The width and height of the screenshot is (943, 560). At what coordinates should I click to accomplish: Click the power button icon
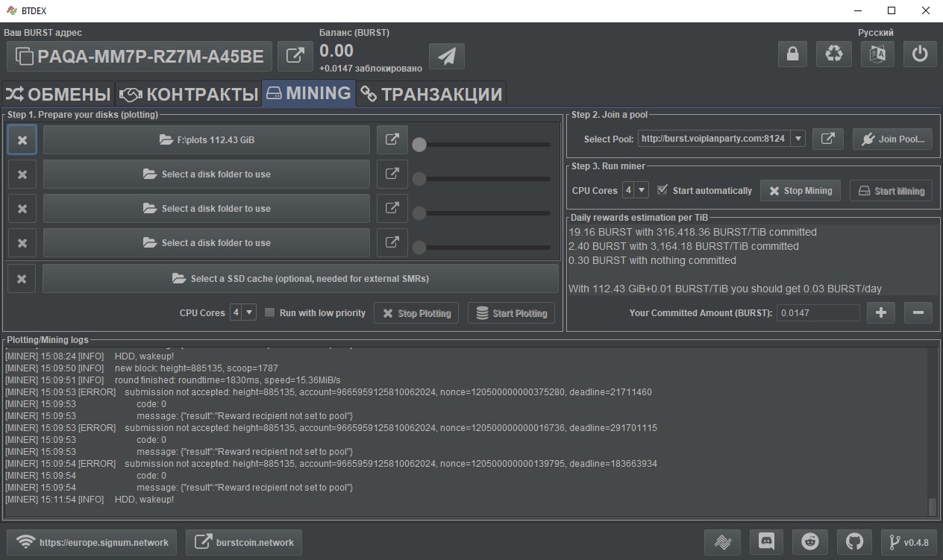[920, 54]
